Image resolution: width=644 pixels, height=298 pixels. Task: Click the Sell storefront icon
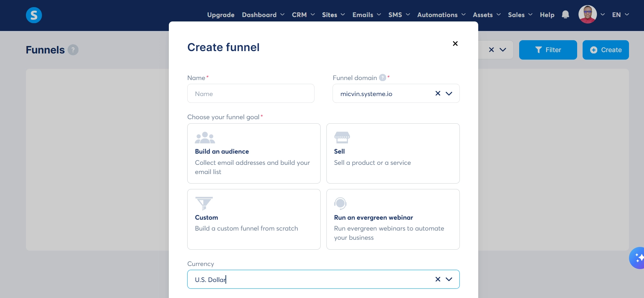pos(342,137)
